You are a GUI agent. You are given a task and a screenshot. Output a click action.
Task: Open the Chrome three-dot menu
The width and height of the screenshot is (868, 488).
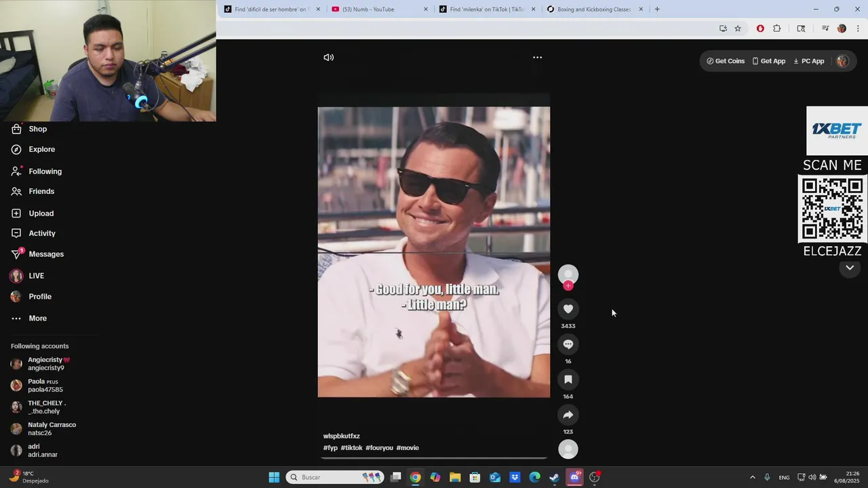coord(859,28)
